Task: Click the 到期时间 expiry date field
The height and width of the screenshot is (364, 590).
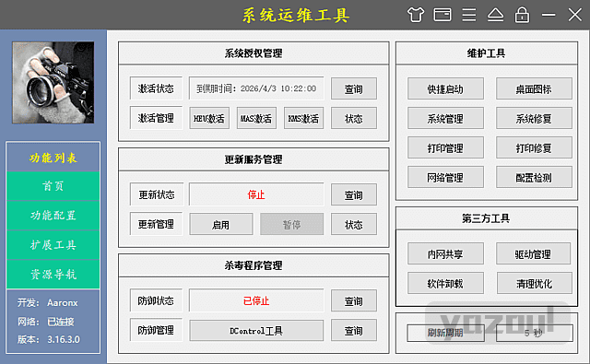Action: pyautogui.click(x=256, y=88)
